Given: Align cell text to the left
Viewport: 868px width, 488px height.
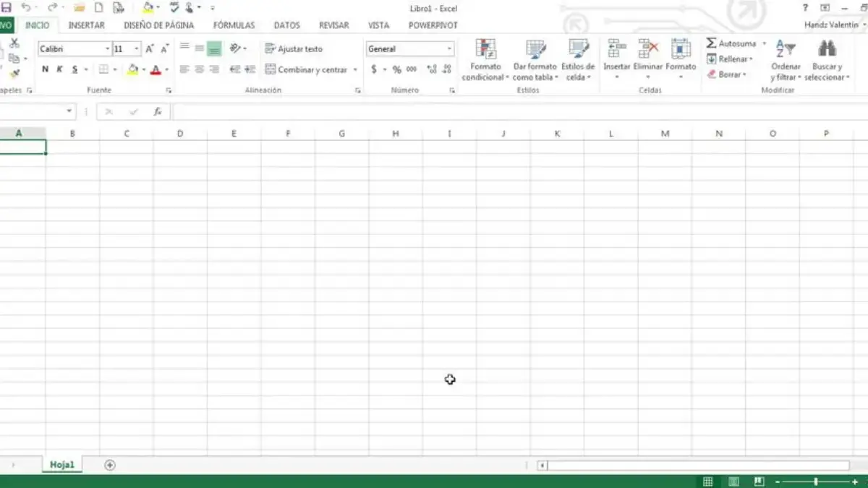Looking at the screenshot, I should tap(184, 69).
